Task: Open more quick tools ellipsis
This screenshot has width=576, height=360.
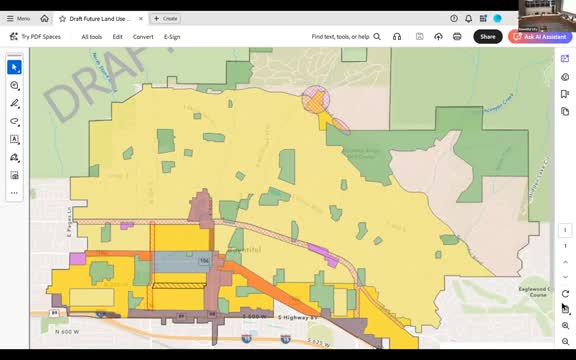Action: (14, 193)
